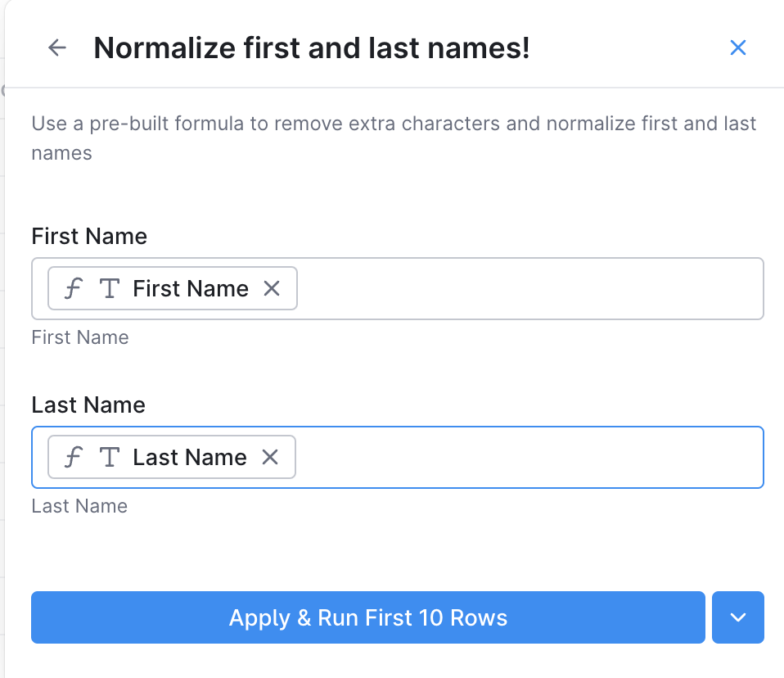Click the gray First Name helper text
This screenshot has height=678, width=784.
tap(80, 337)
